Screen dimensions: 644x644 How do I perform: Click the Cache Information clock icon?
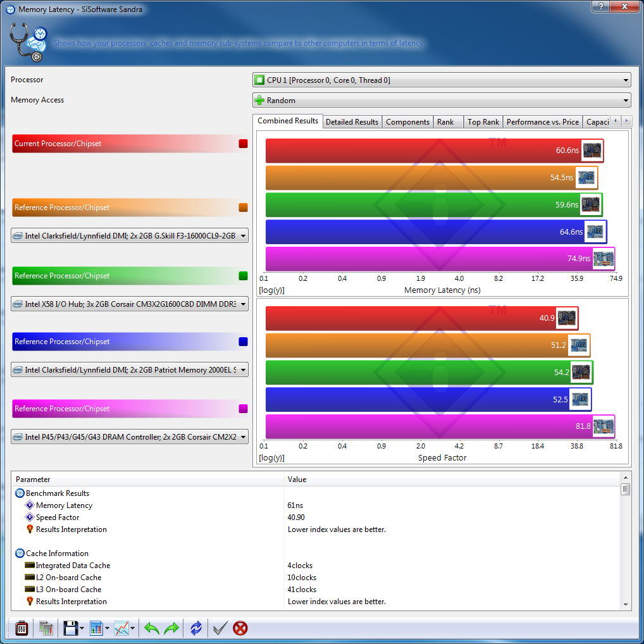pyautogui.click(x=20, y=554)
